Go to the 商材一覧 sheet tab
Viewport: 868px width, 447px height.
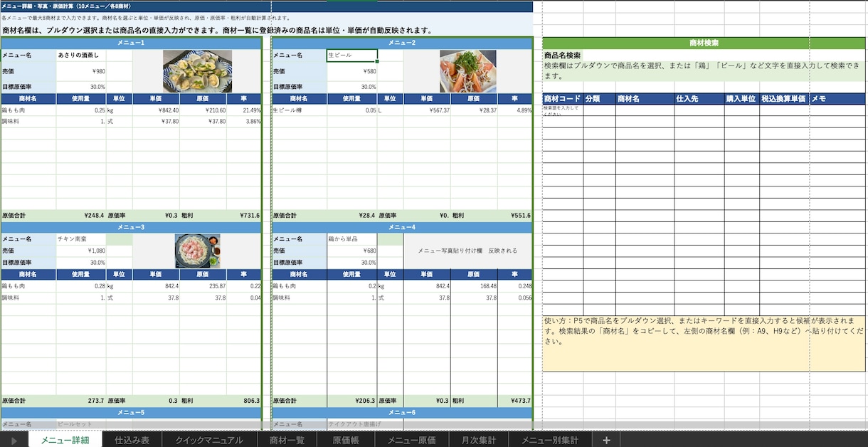click(287, 441)
